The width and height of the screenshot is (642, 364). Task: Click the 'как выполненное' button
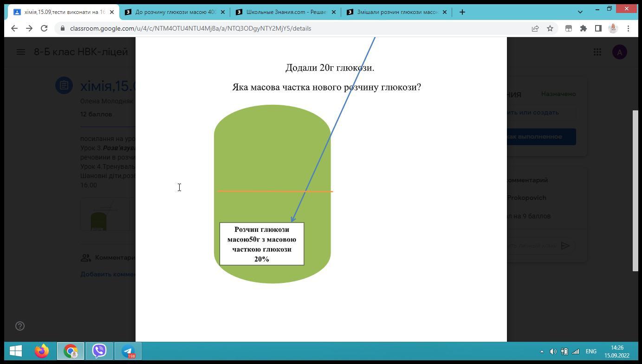click(x=541, y=137)
